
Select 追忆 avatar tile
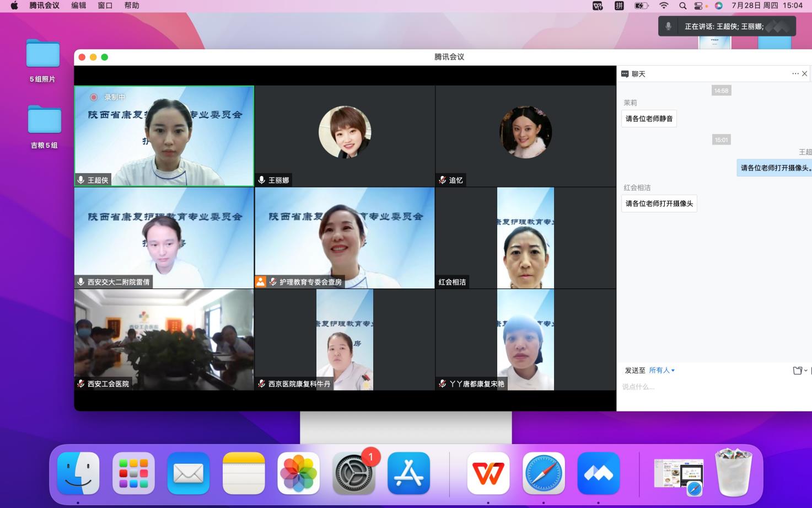tap(525, 136)
